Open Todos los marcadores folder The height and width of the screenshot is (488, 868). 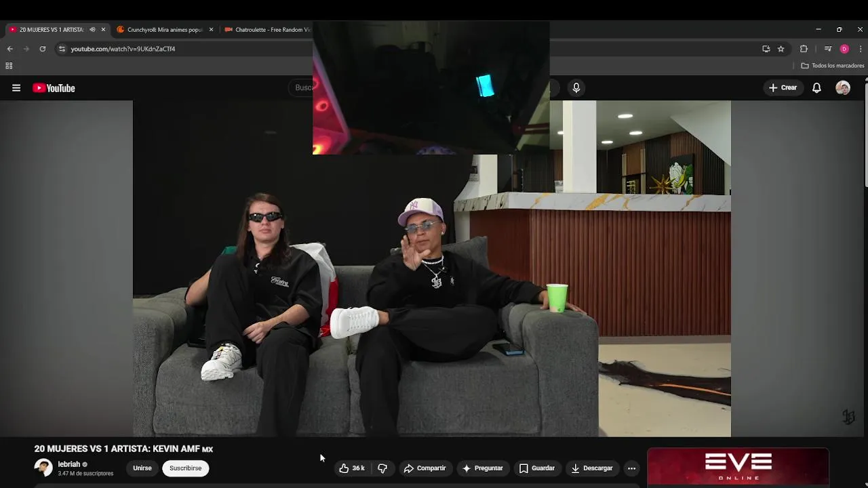(x=832, y=66)
